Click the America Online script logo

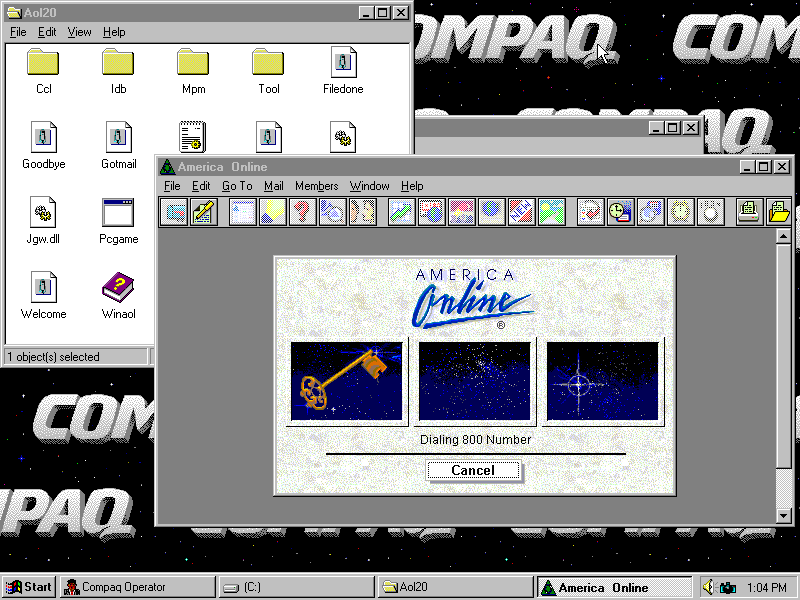click(472, 299)
